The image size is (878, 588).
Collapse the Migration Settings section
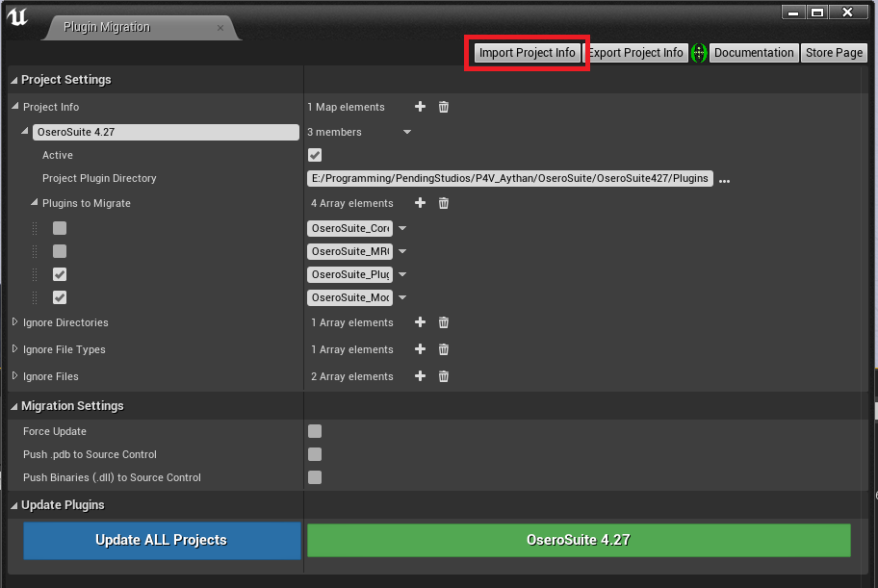(x=14, y=406)
